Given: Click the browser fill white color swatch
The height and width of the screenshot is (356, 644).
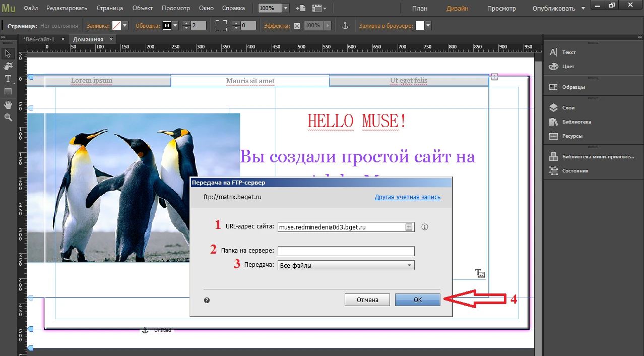Looking at the screenshot, I should click(419, 26).
